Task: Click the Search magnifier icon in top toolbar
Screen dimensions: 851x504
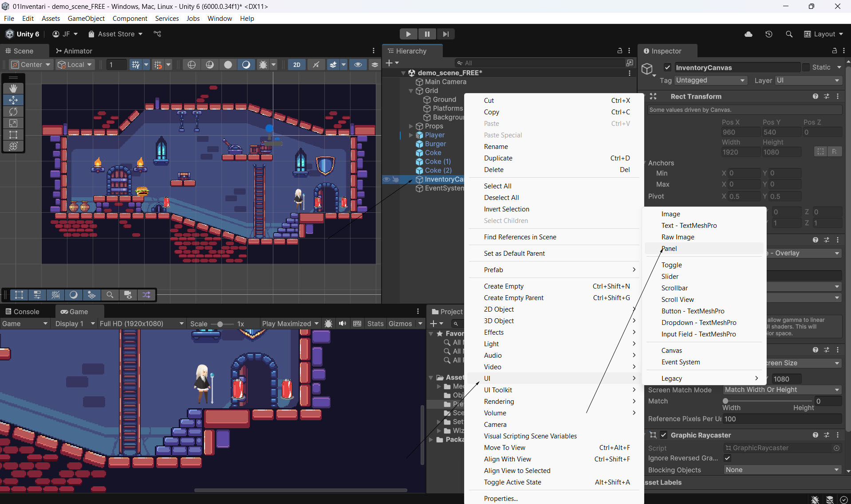Action: click(x=789, y=34)
